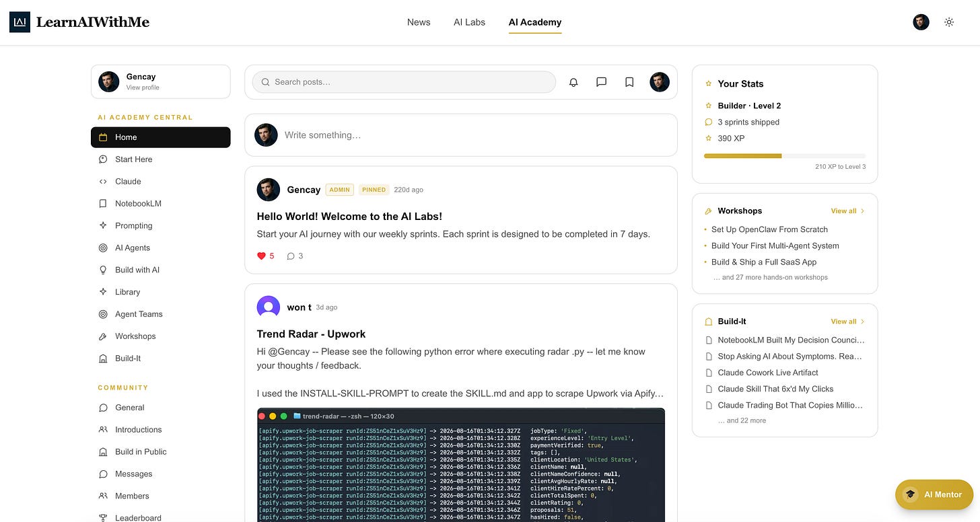The width and height of the screenshot is (980, 522).
Task: Select the AI Academy tab
Action: point(535,22)
